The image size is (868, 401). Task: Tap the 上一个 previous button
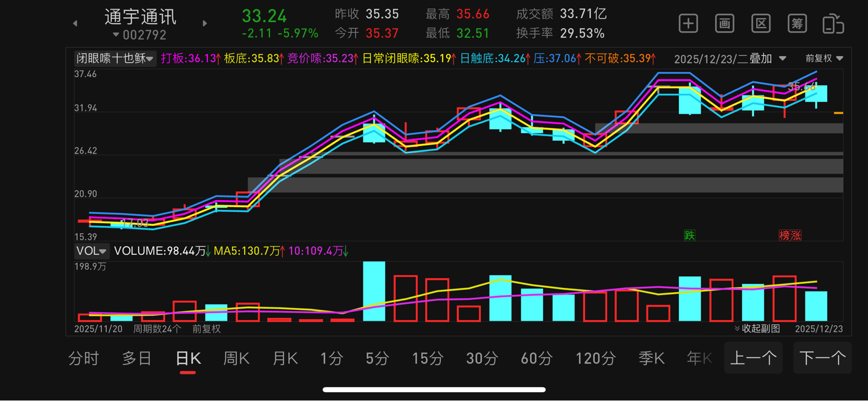(753, 358)
